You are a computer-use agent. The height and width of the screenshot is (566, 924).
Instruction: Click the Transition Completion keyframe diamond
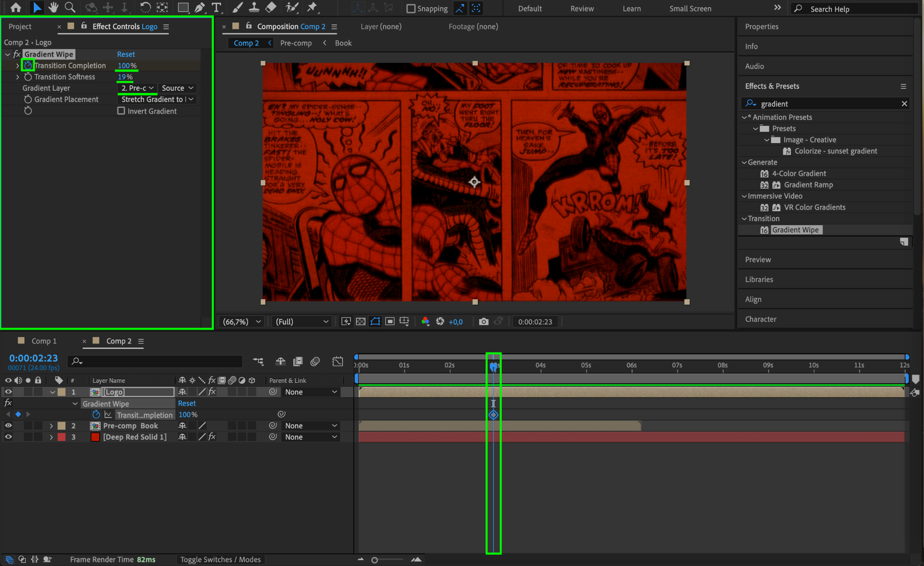point(494,414)
